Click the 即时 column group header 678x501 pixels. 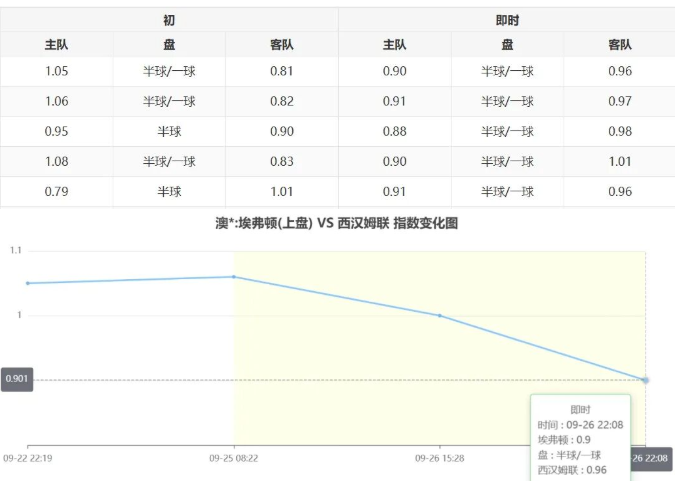click(x=507, y=20)
